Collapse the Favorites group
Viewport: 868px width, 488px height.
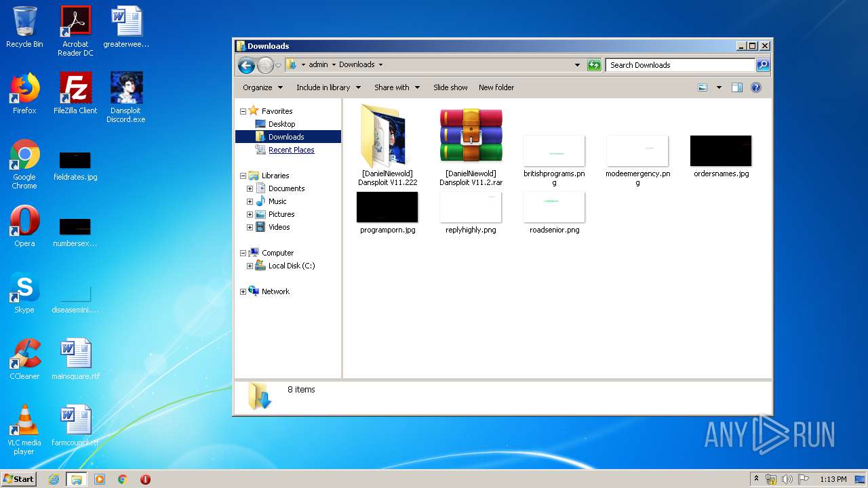click(243, 111)
